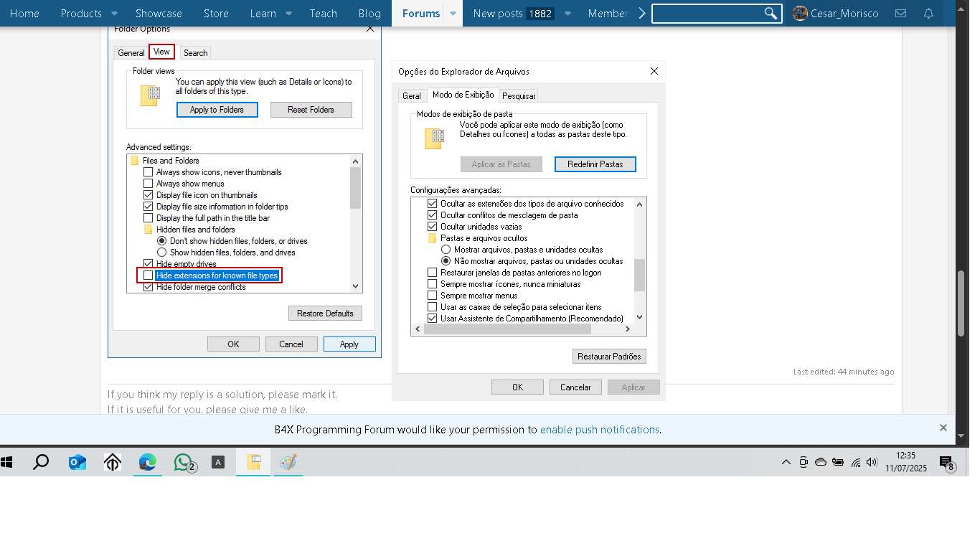
Task: Open forum inbox envelope icon
Action: 901,14
